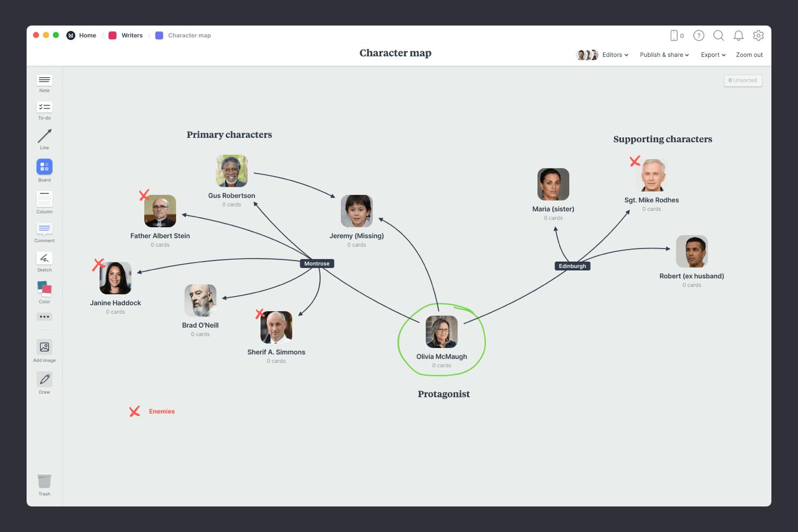
Task: Go to Home in breadcrumb
Action: click(x=87, y=36)
